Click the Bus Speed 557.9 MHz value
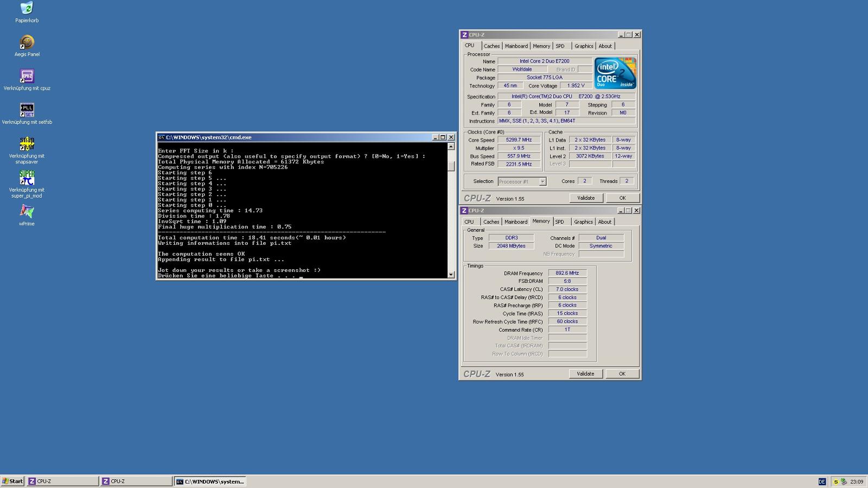 [519, 156]
